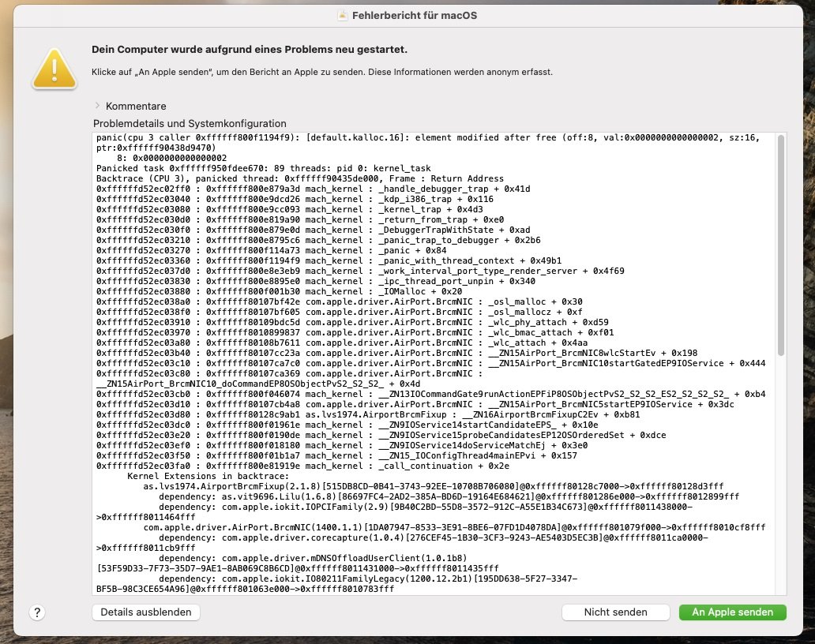The width and height of the screenshot is (815, 644).
Task: Click the 'corecapture(1.0.4)' dependency line
Action: tap(402, 543)
